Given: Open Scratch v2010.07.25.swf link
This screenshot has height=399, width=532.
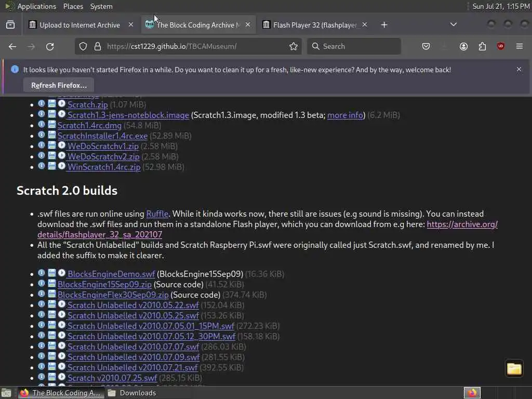Looking at the screenshot, I should click(112, 378).
